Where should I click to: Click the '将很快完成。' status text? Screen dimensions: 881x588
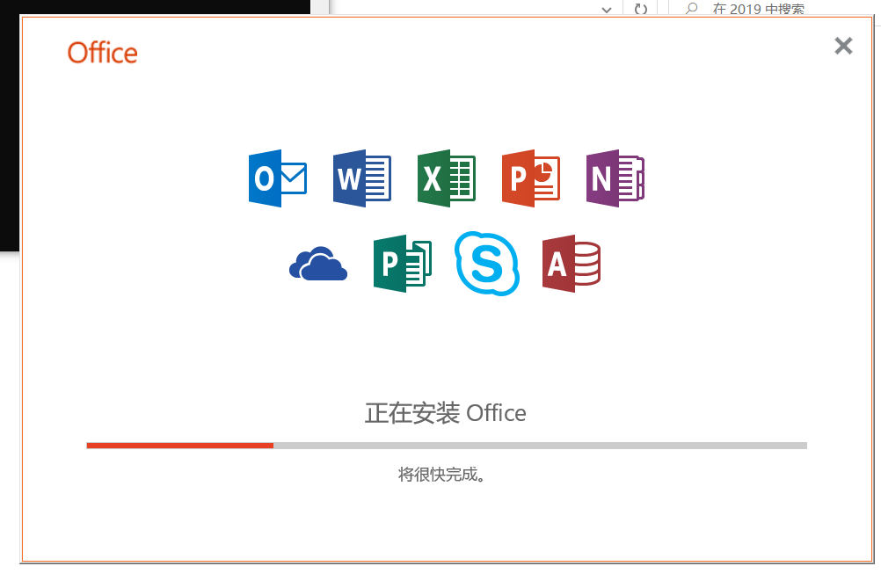point(441,475)
